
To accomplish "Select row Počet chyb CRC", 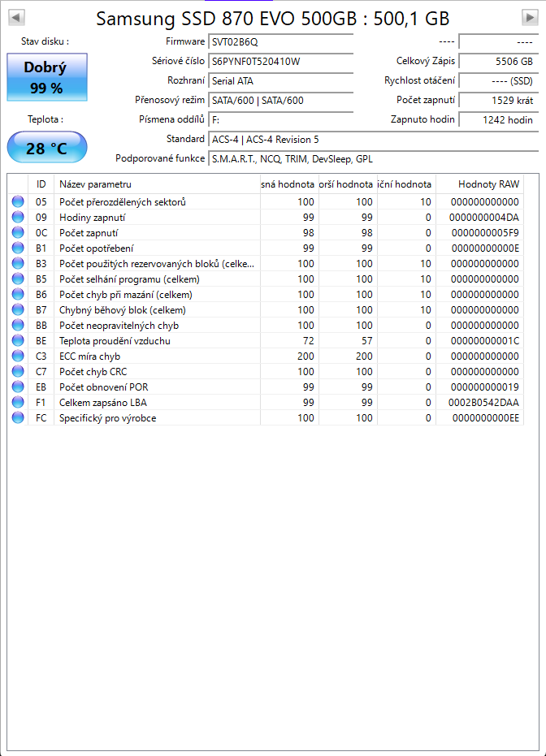I will (x=266, y=371).
